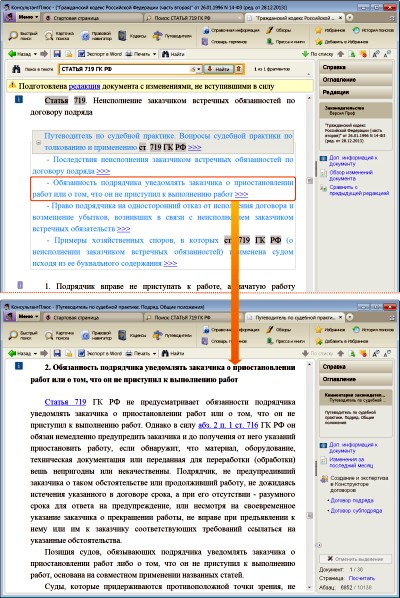This screenshot has height=598, width=400.
Task: Open Кодексы in the upper window
Action: click(132, 36)
